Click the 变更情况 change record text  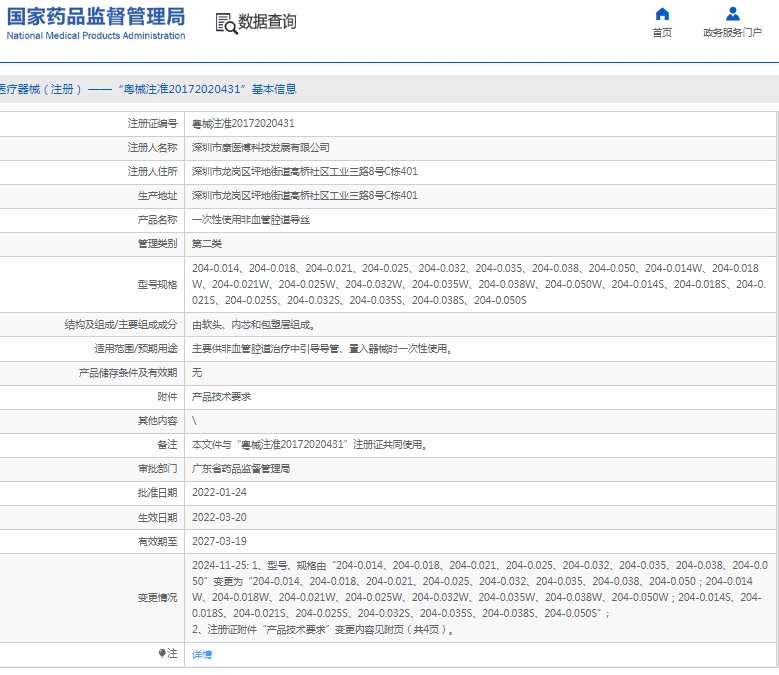(480, 597)
